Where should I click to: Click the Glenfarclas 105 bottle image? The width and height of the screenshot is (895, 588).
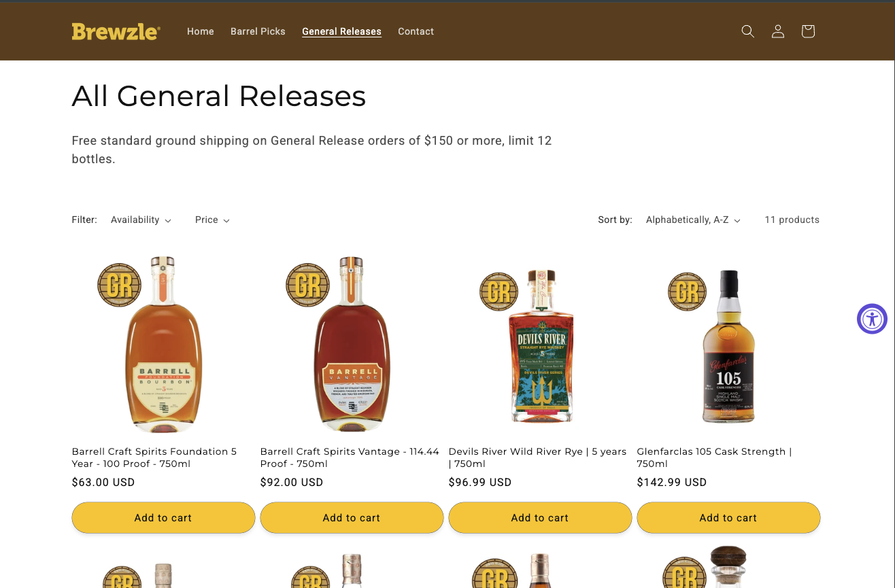click(x=728, y=346)
